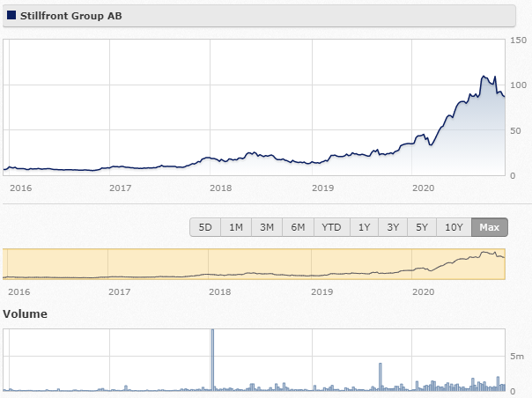Click the orange range navigator area

254,264
